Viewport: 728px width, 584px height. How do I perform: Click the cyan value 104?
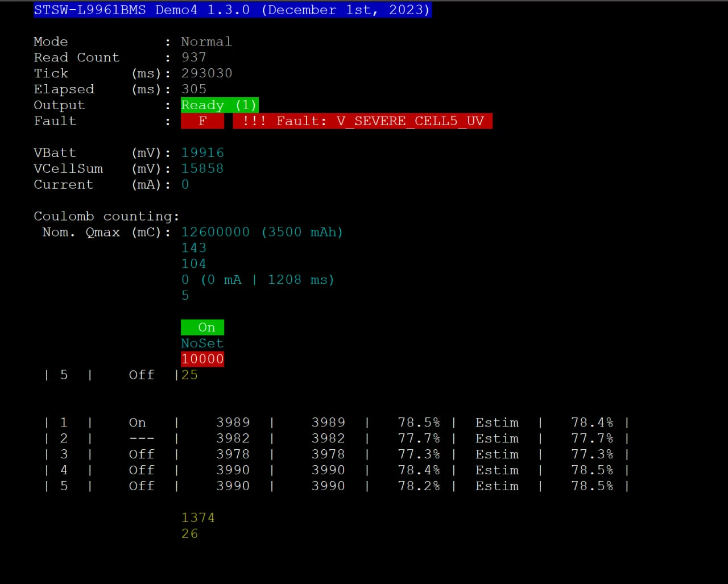tap(194, 264)
